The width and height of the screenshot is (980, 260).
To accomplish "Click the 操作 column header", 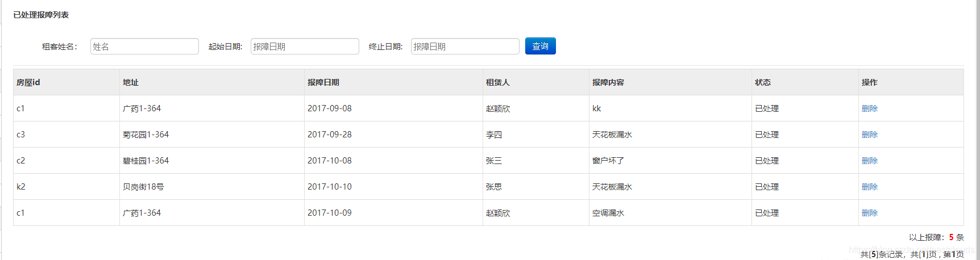I will (x=869, y=82).
